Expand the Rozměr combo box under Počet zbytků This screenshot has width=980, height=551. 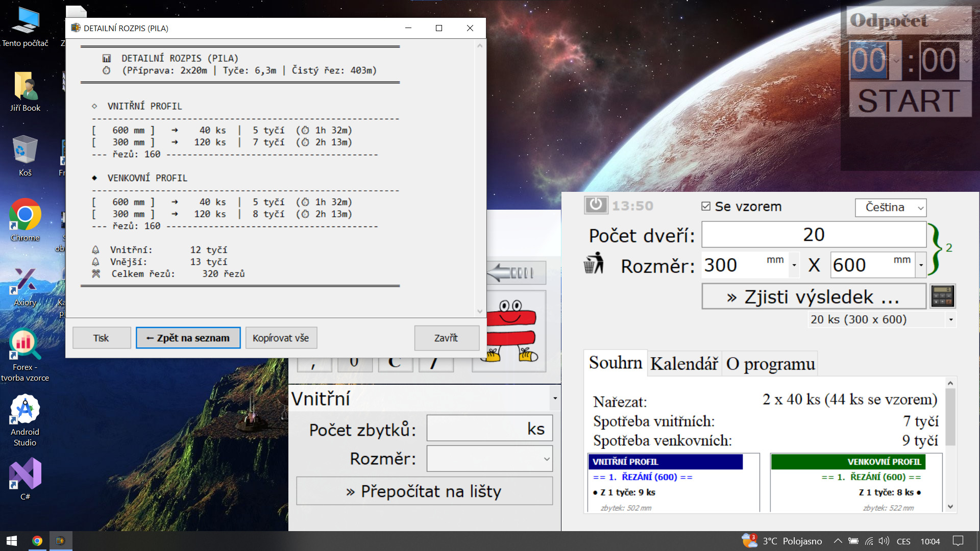click(x=547, y=459)
